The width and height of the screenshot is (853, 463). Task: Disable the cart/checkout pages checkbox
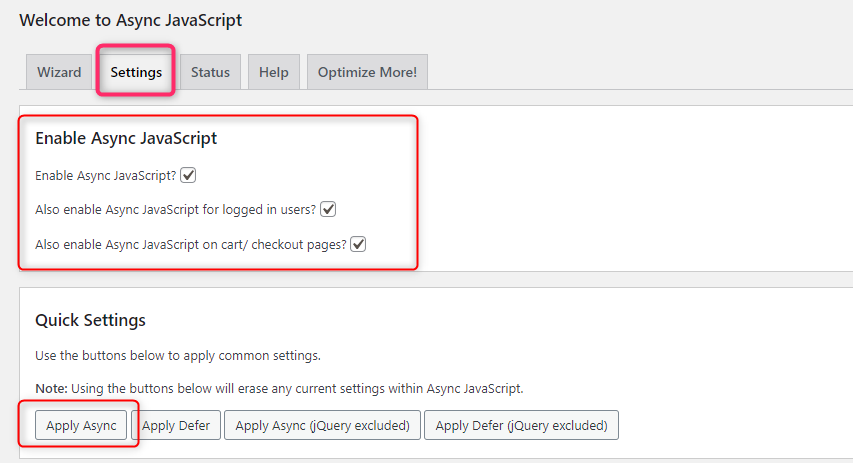[x=358, y=244]
